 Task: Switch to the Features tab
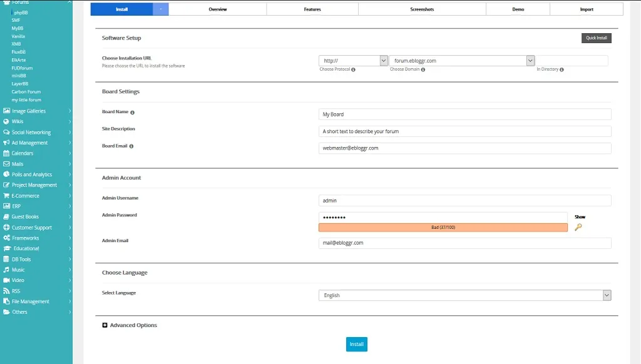(312, 9)
